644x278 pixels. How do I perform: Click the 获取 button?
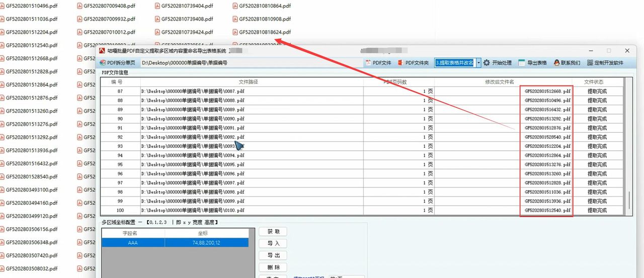[273, 232]
